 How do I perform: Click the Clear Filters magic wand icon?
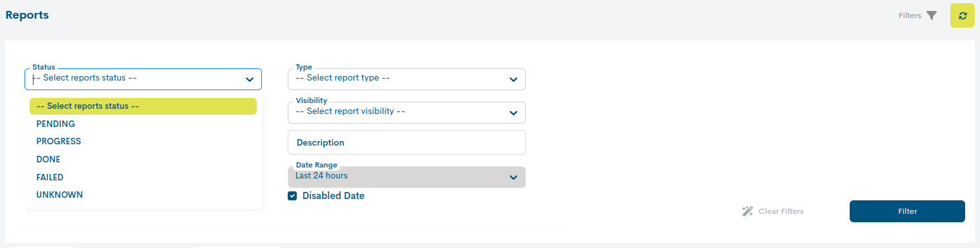pos(748,211)
